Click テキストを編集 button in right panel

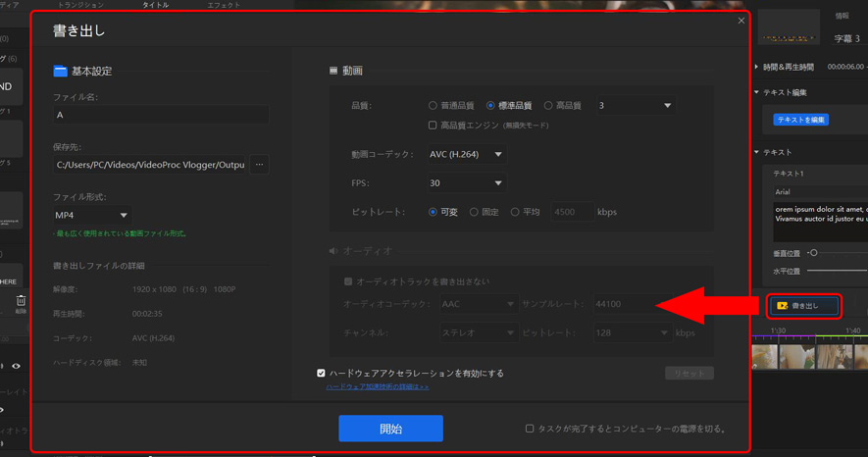800,120
